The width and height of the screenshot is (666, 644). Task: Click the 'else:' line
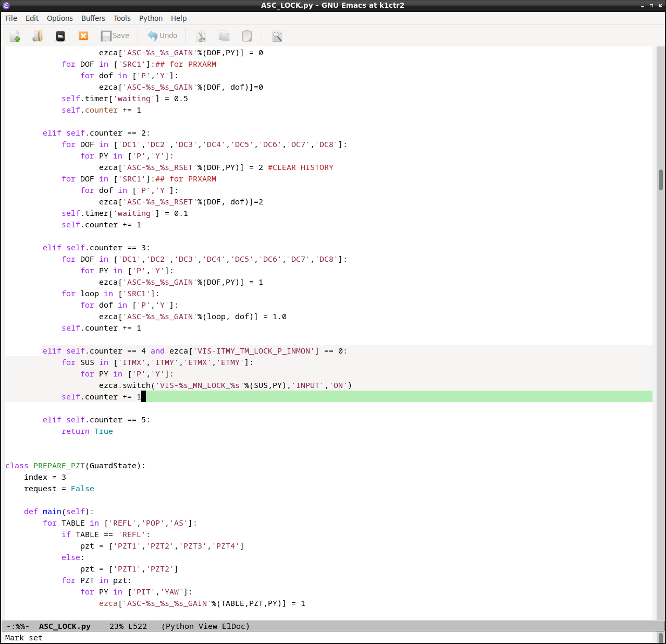tap(73, 557)
